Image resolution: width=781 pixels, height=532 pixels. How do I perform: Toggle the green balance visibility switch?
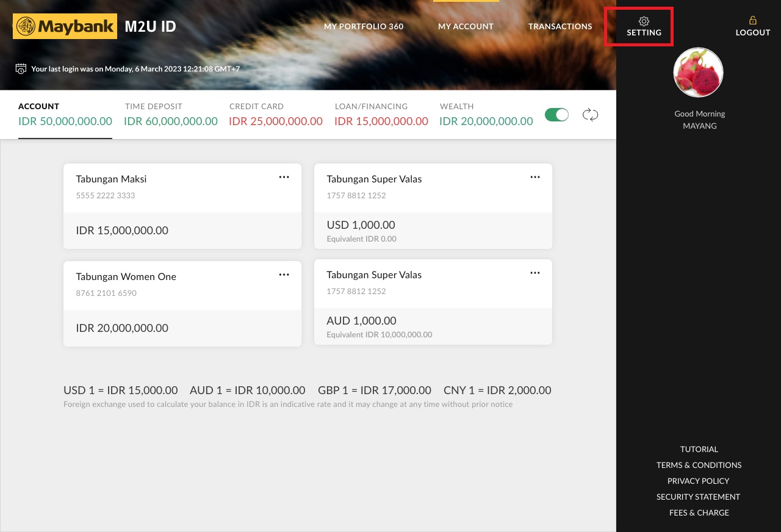pos(556,115)
